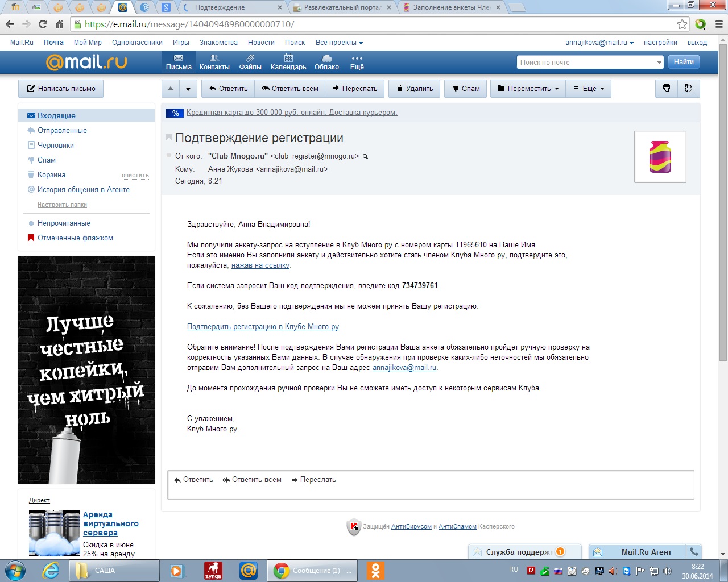The height and width of the screenshot is (582, 728).
Task: Expand the Ещё actions dropdown
Action: coord(589,89)
